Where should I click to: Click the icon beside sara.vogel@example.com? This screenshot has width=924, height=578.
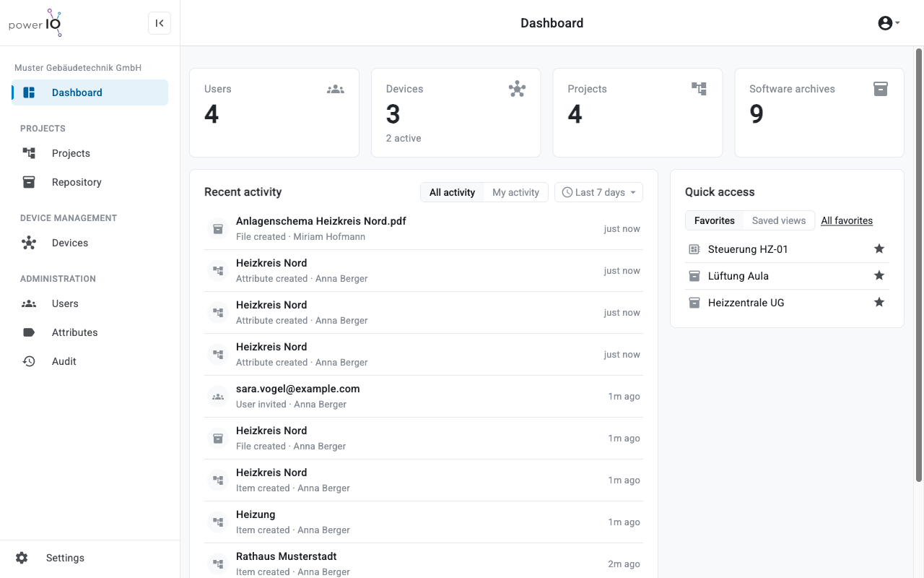tap(217, 397)
